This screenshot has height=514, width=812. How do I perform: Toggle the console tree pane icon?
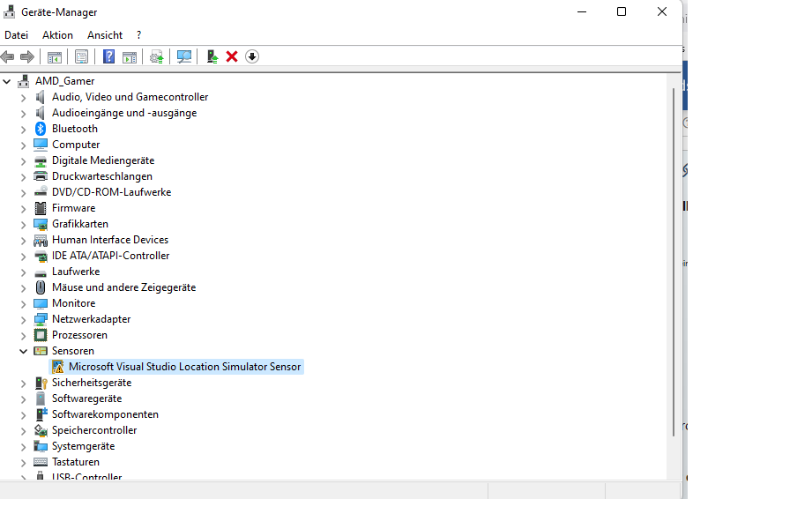(55, 57)
